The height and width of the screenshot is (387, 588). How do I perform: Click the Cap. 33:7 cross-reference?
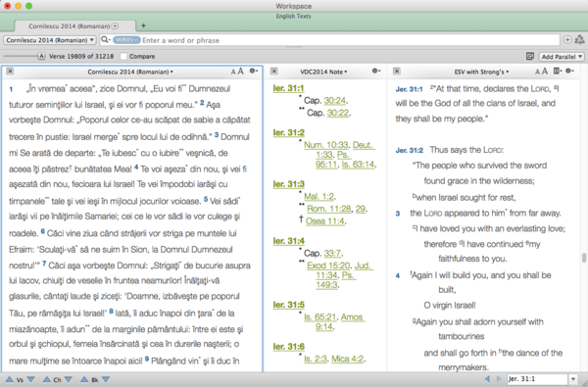click(x=333, y=254)
